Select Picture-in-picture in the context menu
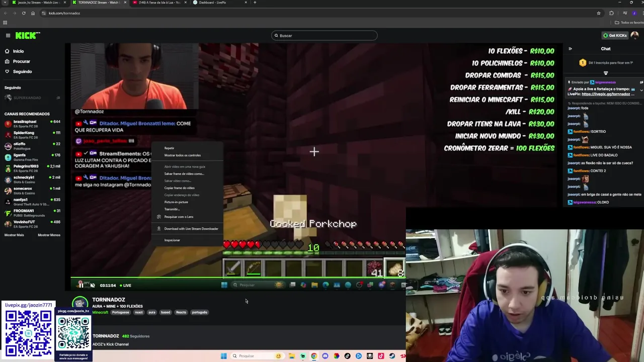 [187, 202]
